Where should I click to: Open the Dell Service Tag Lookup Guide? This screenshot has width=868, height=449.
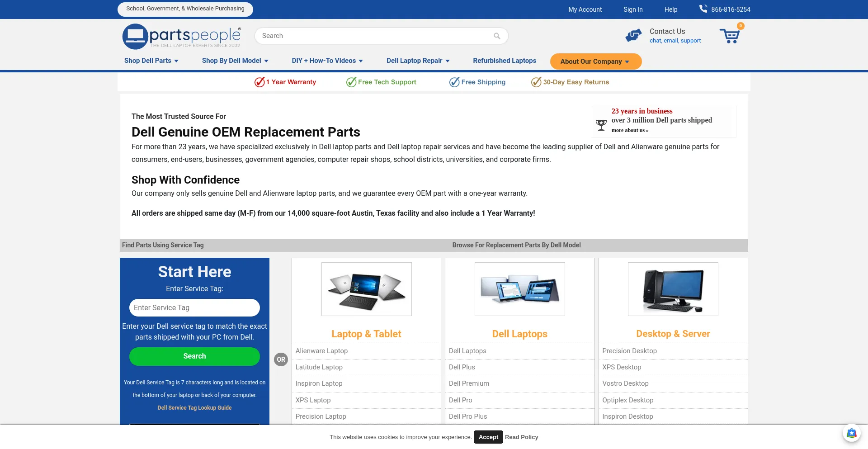(194, 407)
